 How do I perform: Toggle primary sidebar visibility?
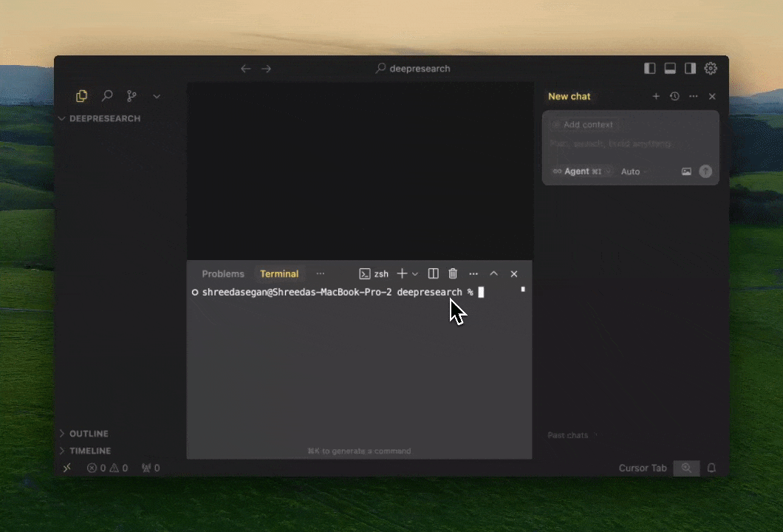(650, 68)
